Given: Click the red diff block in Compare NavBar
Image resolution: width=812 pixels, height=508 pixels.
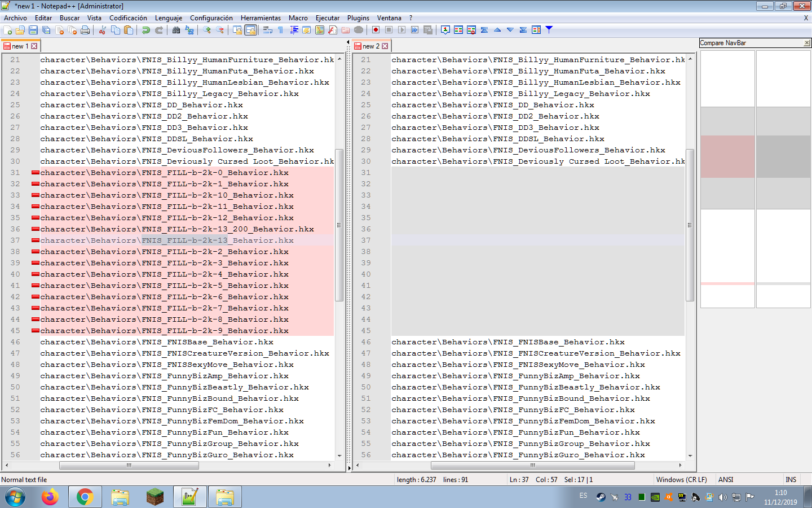Looking at the screenshot, I should (x=727, y=156).
